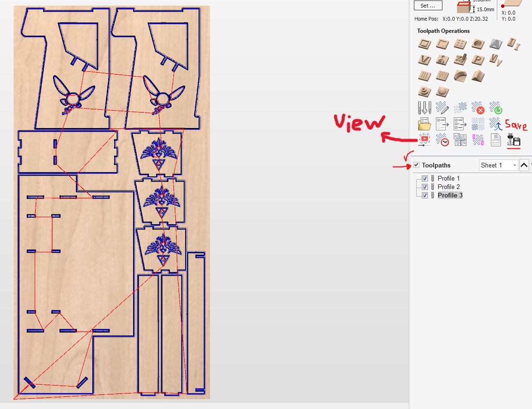Select the Pocket toolpath icon
Screen dimensions: 532x409
442,44
